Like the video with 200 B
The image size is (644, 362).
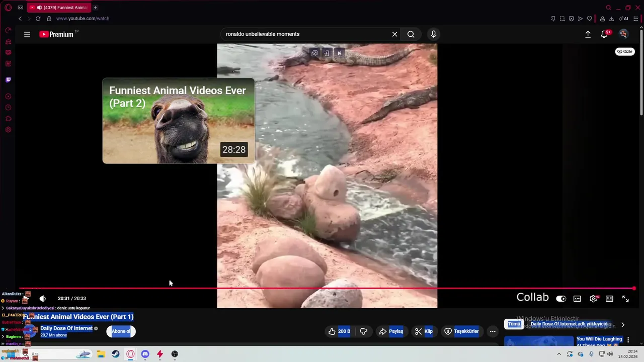[339, 331]
